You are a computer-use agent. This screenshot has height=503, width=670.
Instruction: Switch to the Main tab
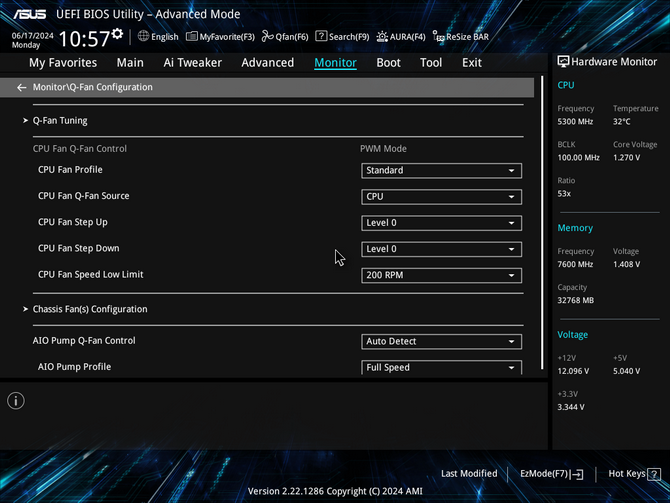130,63
